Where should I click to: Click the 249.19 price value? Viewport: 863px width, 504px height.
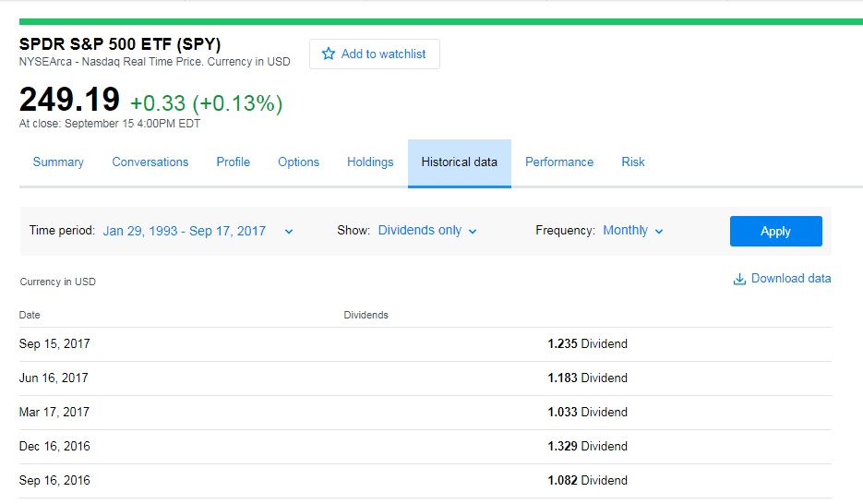pyautogui.click(x=69, y=100)
